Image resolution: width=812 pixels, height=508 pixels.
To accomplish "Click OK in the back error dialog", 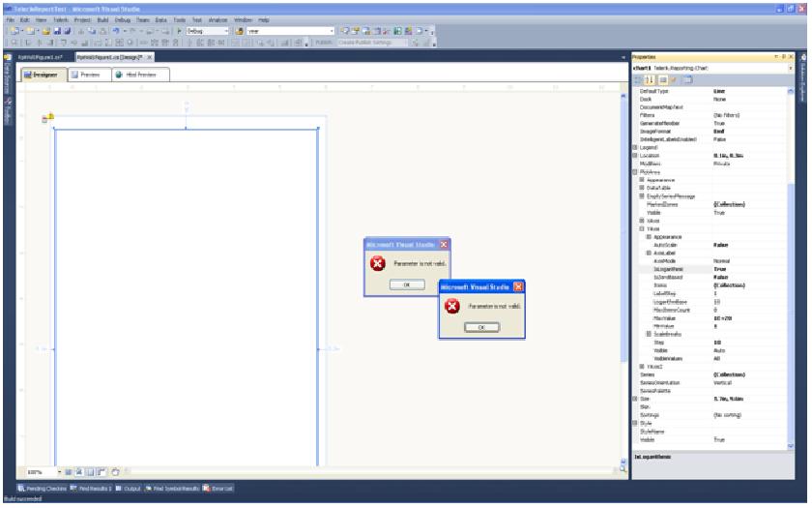I will tap(407, 284).
